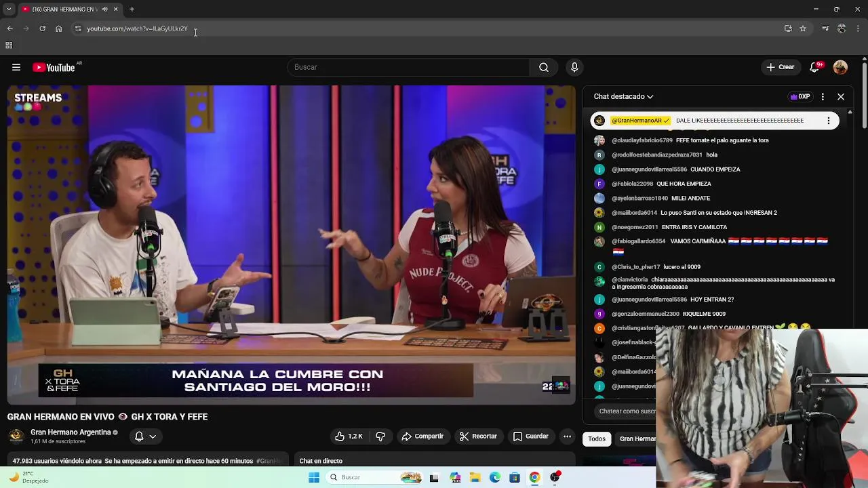The image size is (868, 488).
Task: Install app icon in address bar
Action: [x=788, y=28]
